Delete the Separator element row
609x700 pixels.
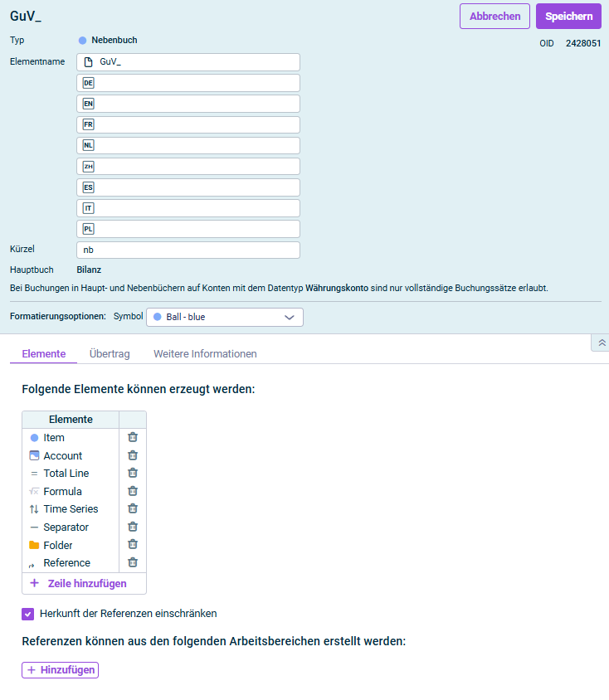point(133,527)
